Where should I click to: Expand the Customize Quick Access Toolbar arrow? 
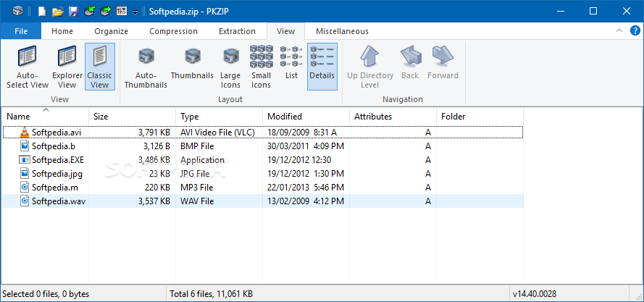coord(135,12)
